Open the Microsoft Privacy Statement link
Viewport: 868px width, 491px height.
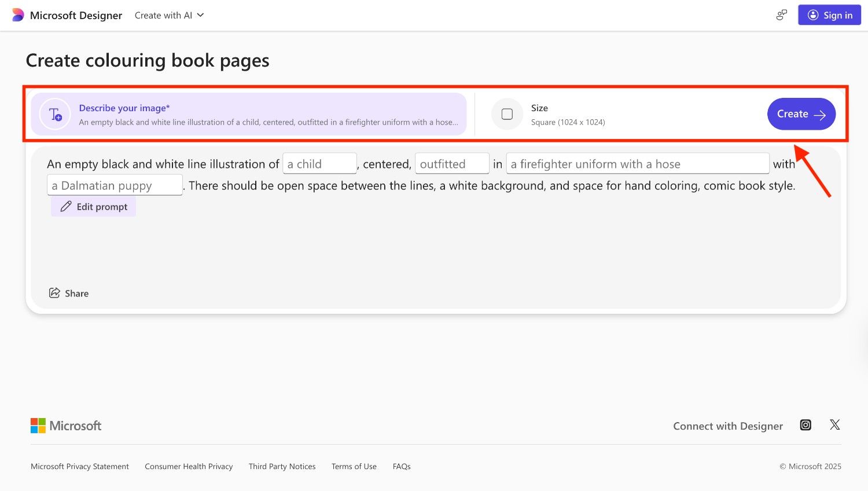80,466
